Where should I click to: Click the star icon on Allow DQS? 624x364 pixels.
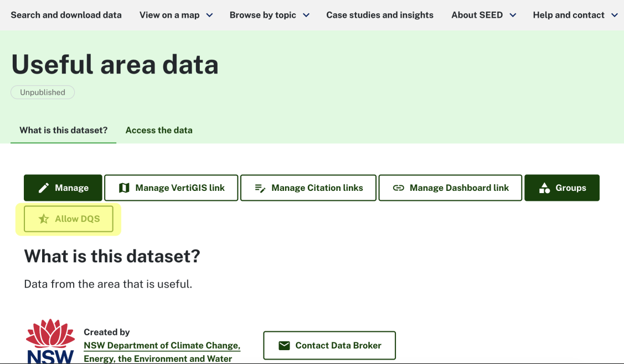pos(44,219)
